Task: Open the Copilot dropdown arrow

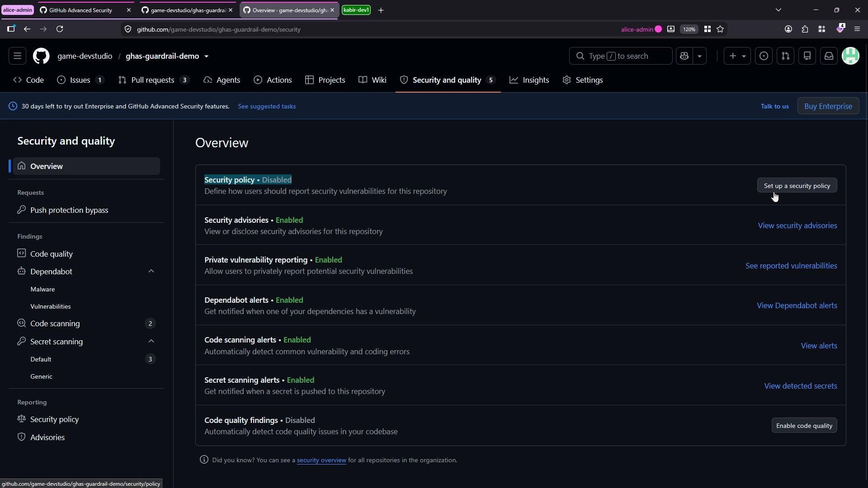Action: pos(700,56)
